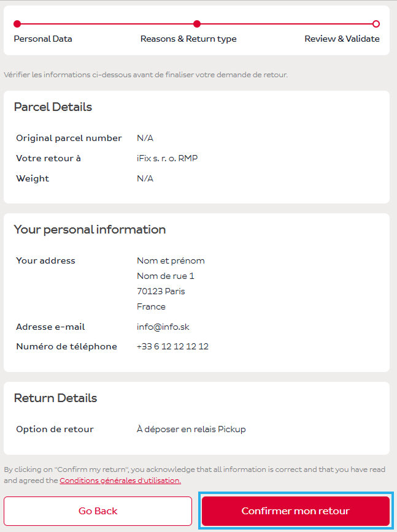Image resolution: width=397 pixels, height=532 pixels.
Task: Click the À déposer en relais Pickup option text
Action: [191, 429]
